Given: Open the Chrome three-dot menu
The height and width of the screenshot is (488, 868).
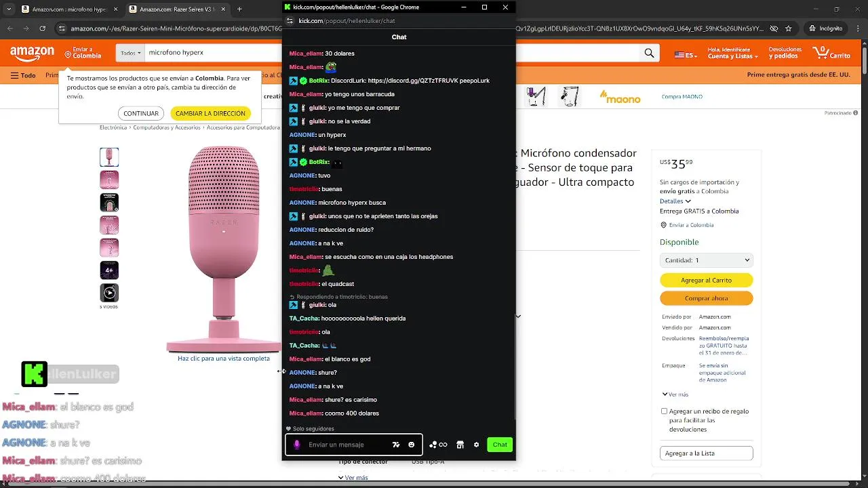Looking at the screenshot, I should (x=859, y=28).
